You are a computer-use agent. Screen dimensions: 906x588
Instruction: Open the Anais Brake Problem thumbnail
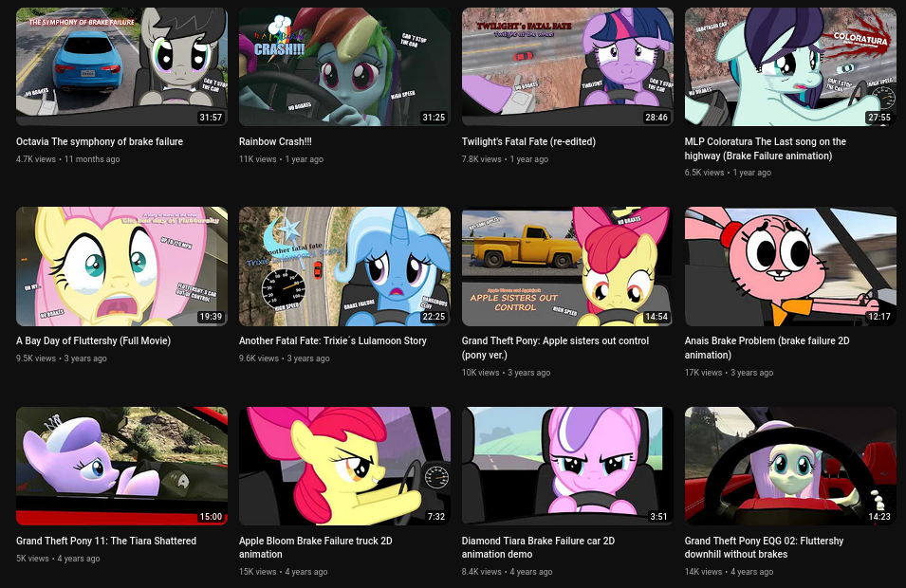point(790,266)
